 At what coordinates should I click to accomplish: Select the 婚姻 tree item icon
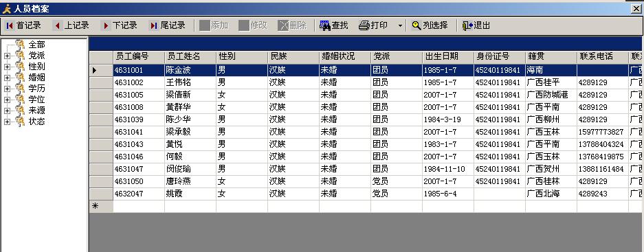tap(20, 78)
